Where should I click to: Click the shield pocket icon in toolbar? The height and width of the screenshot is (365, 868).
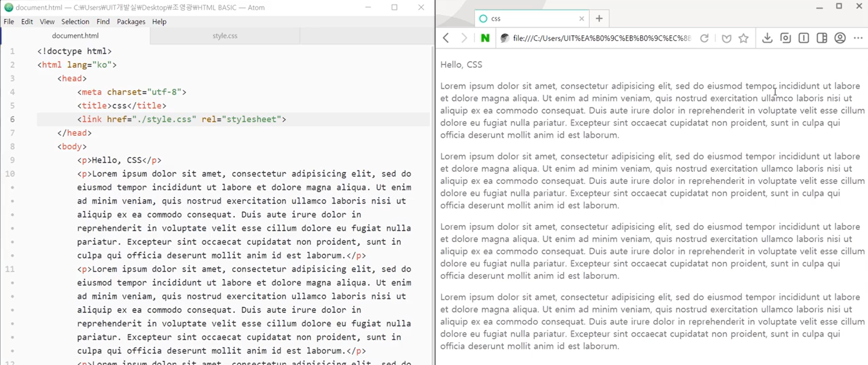point(726,38)
